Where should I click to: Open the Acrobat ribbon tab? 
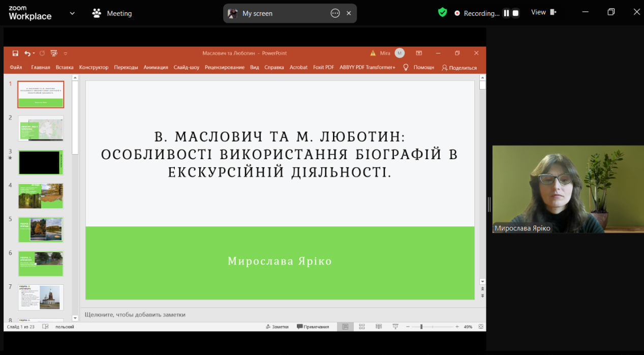coord(298,67)
